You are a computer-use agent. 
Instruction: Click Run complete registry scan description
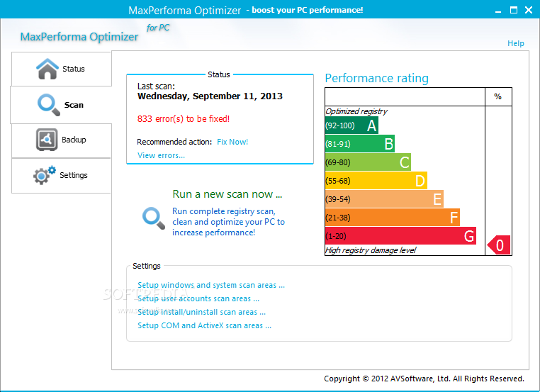228,222
